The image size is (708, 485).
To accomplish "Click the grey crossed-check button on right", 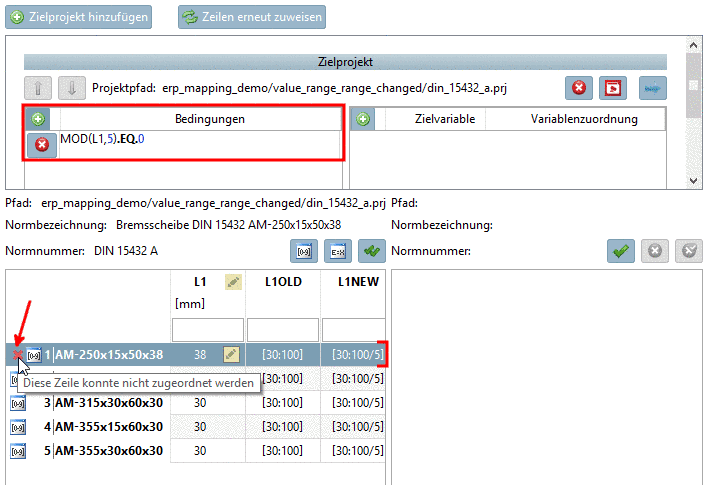I will click(689, 251).
